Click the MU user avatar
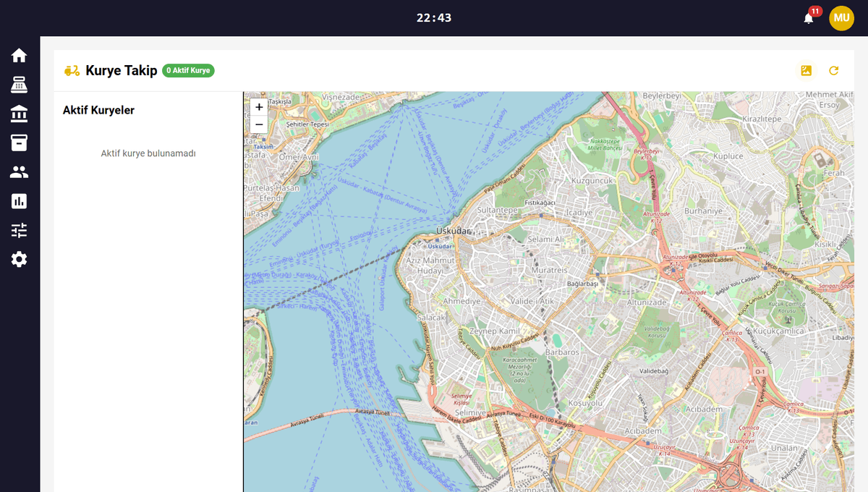 coord(841,18)
